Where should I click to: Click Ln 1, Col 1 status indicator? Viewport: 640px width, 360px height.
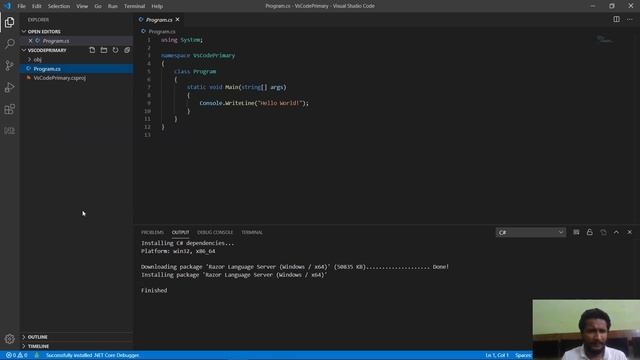(x=497, y=355)
